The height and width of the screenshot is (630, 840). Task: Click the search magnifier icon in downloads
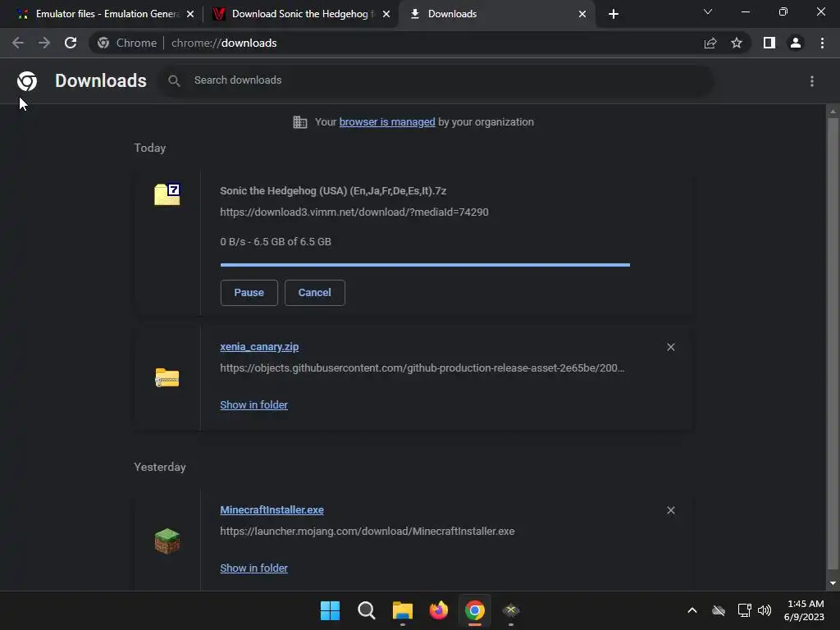(174, 81)
